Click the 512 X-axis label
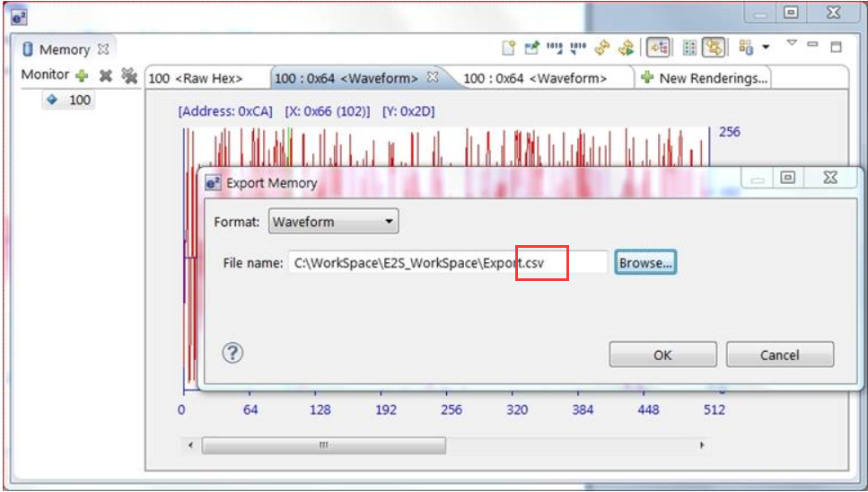This screenshot has width=868, height=492. [715, 409]
